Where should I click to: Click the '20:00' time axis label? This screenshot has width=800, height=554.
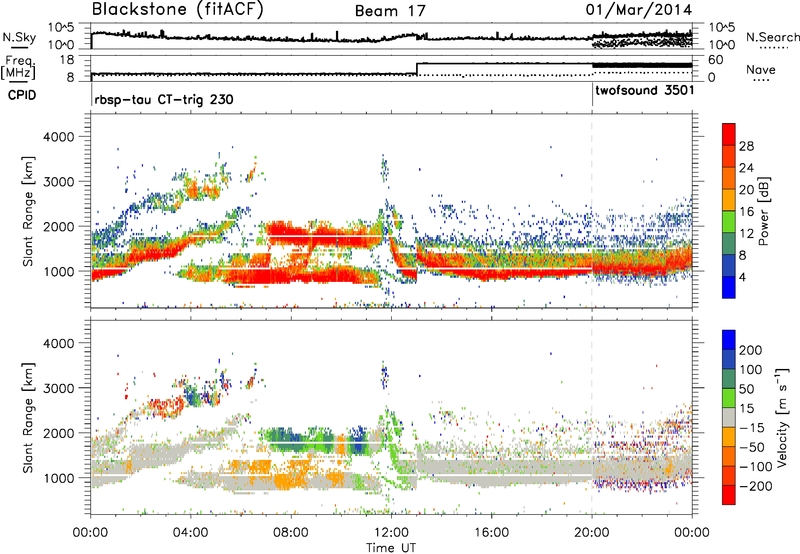click(x=591, y=533)
